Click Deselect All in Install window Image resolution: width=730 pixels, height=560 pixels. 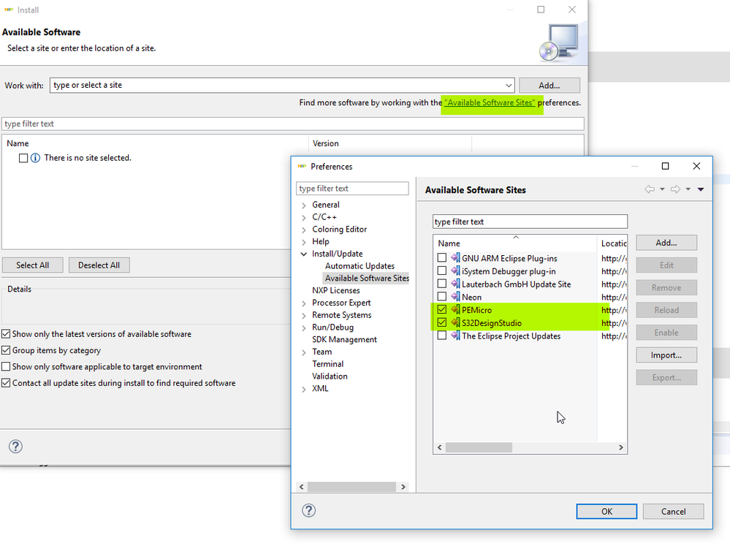click(99, 265)
